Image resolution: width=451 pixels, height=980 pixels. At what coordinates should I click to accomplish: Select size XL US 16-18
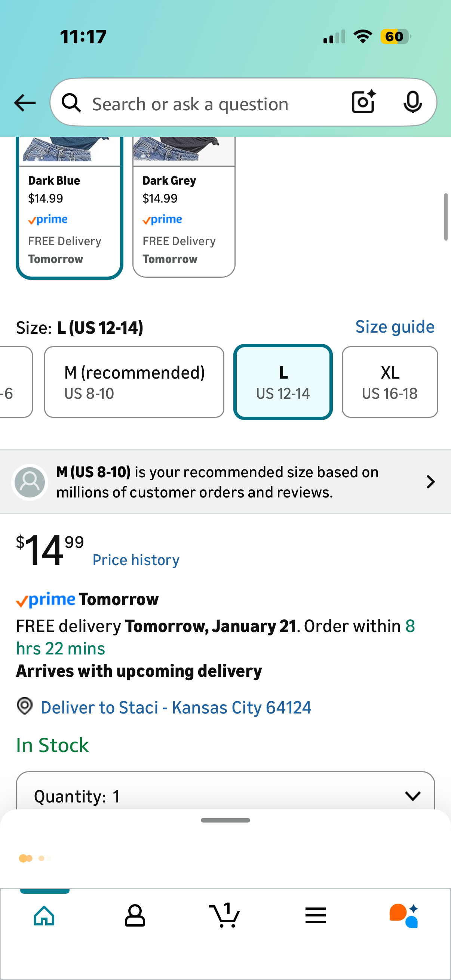pos(389,382)
